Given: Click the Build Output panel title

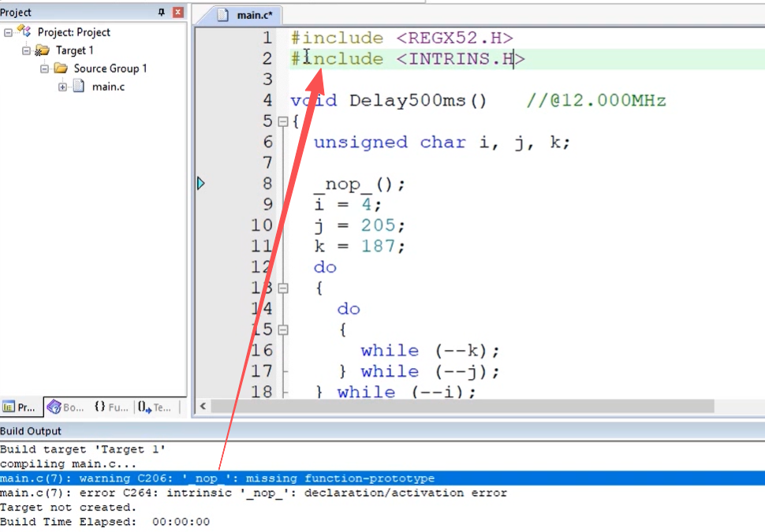Looking at the screenshot, I should click(31, 431).
